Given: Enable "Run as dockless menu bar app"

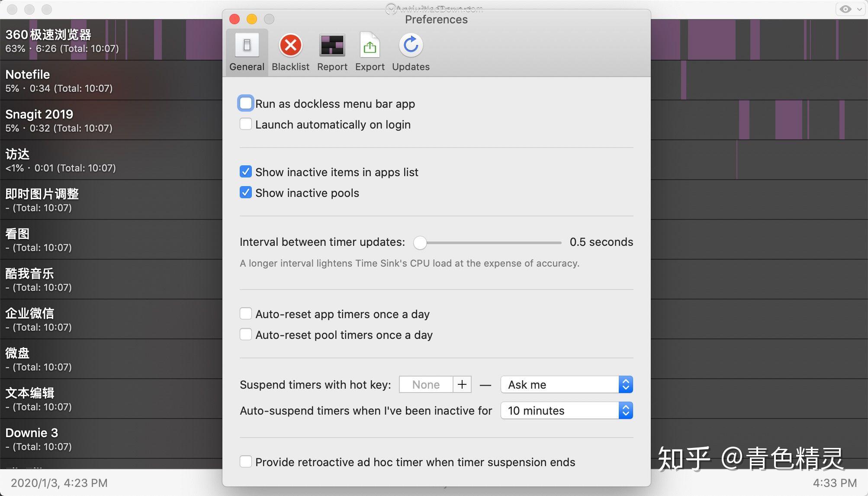Looking at the screenshot, I should [245, 103].
